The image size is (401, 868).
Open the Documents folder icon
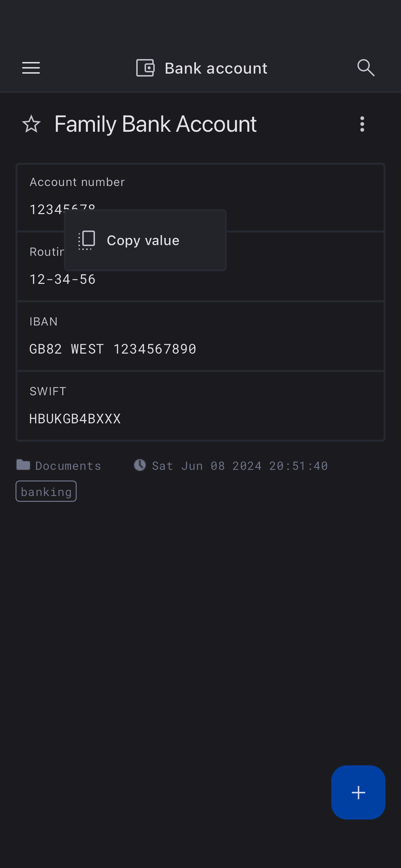tap(23, 465)
